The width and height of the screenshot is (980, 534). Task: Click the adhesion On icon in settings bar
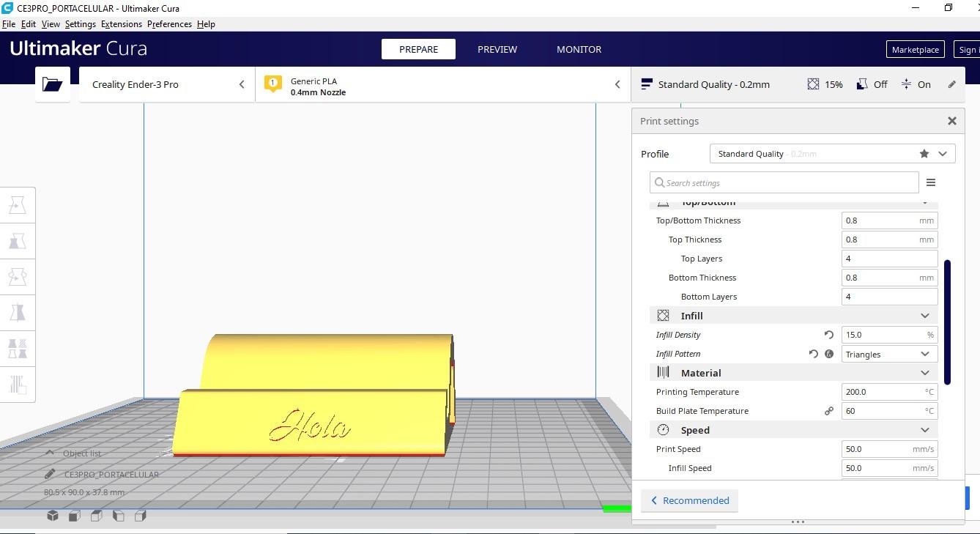(906, 84)
